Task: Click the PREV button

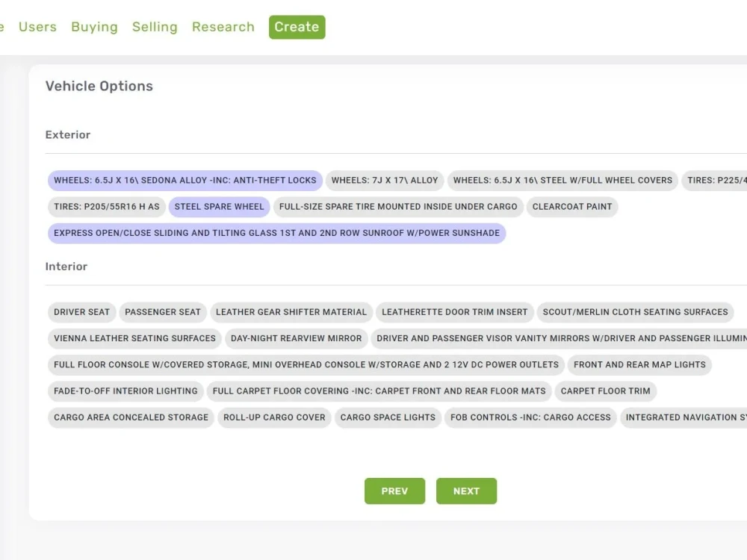Action: 394,491
